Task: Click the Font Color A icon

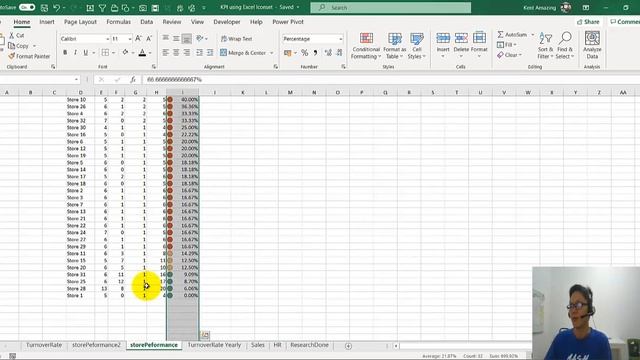Action: coord(142,53)
